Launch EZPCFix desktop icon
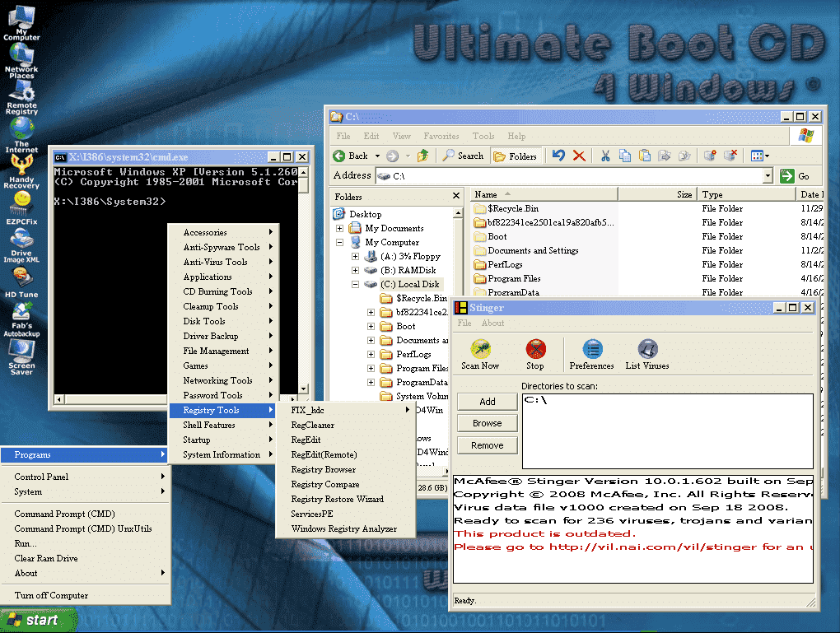 point(21,207)
